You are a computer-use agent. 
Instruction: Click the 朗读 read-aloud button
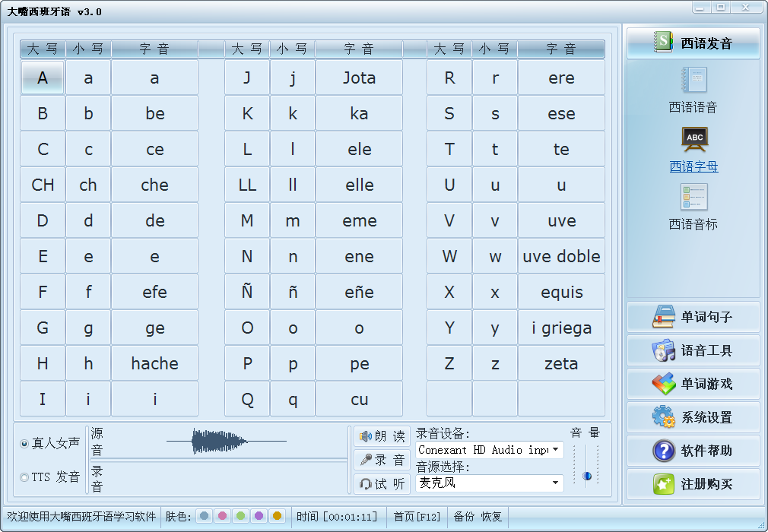(382, 436)
